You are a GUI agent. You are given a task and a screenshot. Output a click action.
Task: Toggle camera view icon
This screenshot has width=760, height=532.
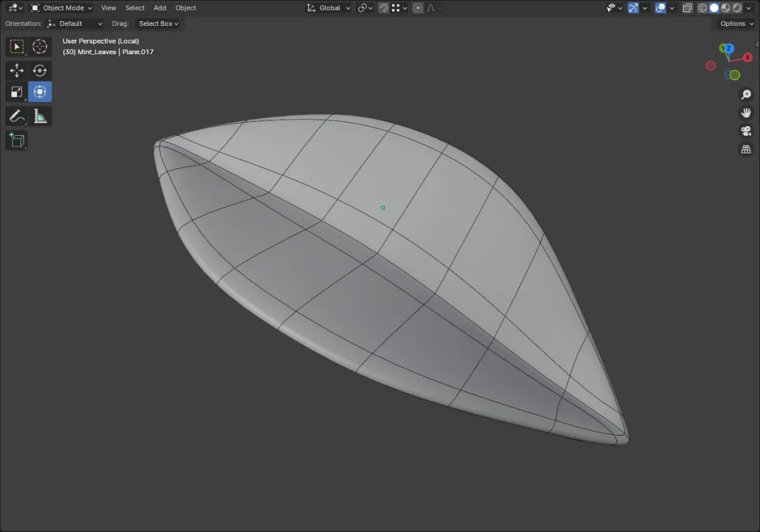pyautogui.click(x=746, y=131)
